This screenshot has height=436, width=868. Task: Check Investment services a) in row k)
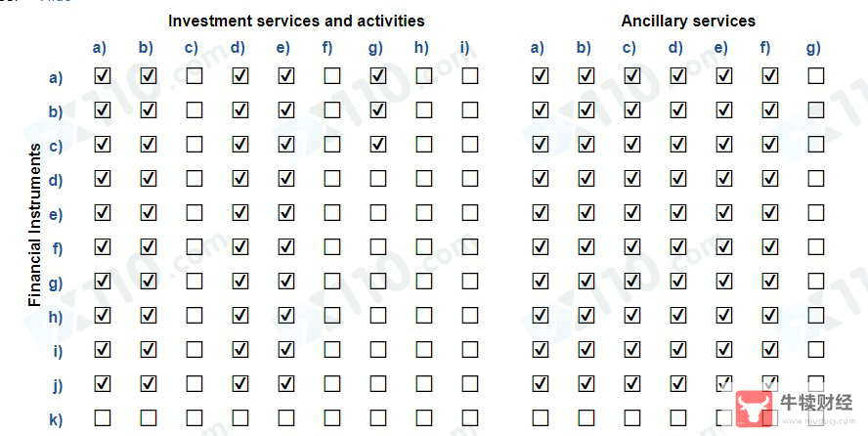(x=103, y=417)
